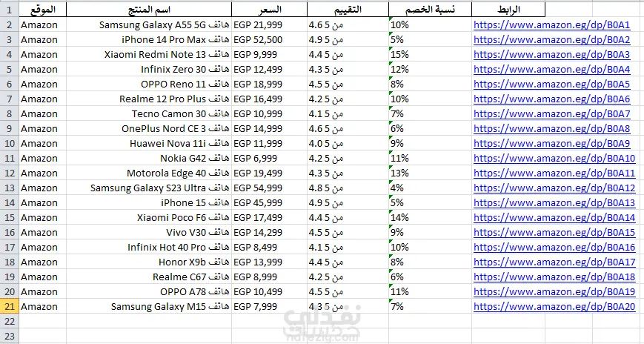Select the empty row 23 header

[x=9, y=336]
